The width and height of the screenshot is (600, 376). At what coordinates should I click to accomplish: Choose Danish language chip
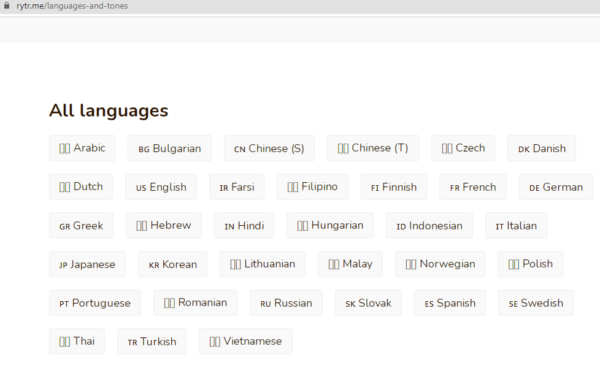tap(541, 148)
